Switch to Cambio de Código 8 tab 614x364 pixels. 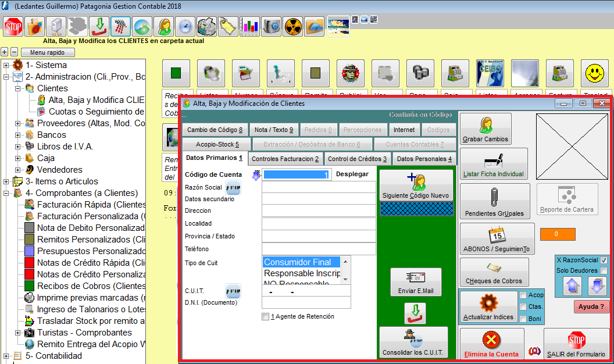(215, 130)
